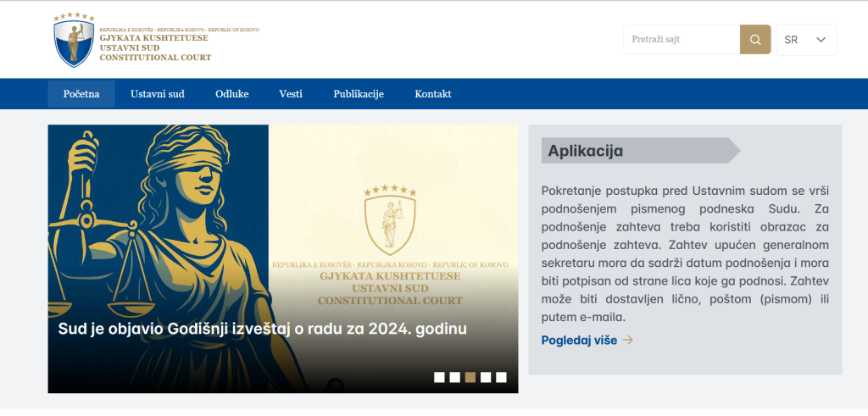Open the Vesti menu
The width and height of the screenshot is (868, 416).
click(291, 94)
